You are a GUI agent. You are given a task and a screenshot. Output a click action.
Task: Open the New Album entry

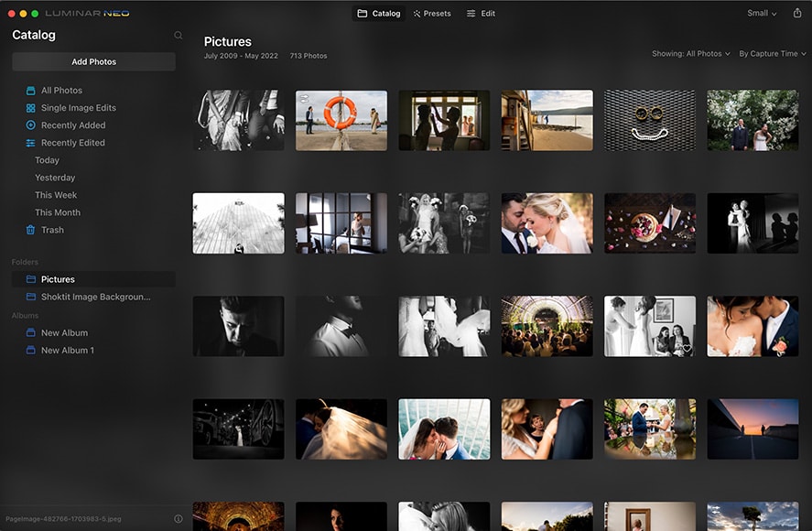64,332
